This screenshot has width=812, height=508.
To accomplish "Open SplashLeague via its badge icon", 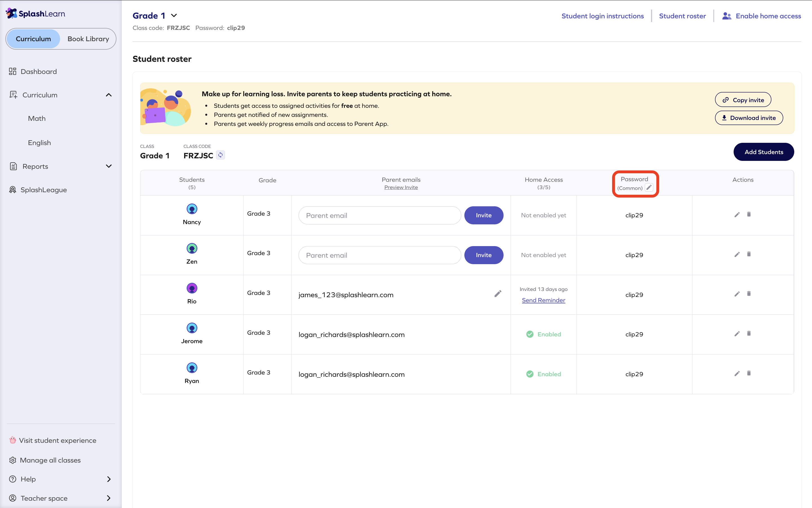I will (x=13, y=190).
